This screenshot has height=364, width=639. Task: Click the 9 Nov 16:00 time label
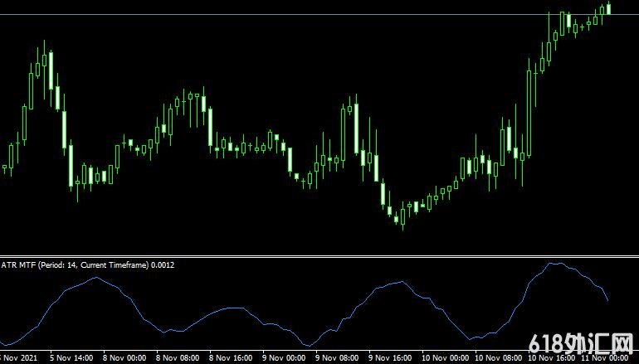coord(390,358)
